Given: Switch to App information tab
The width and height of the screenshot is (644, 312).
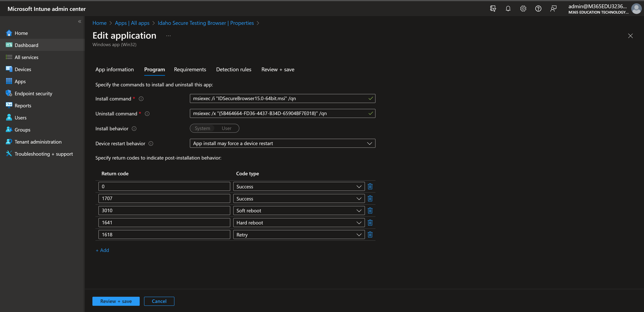Looking at the screenshot, I should (115, 69).
